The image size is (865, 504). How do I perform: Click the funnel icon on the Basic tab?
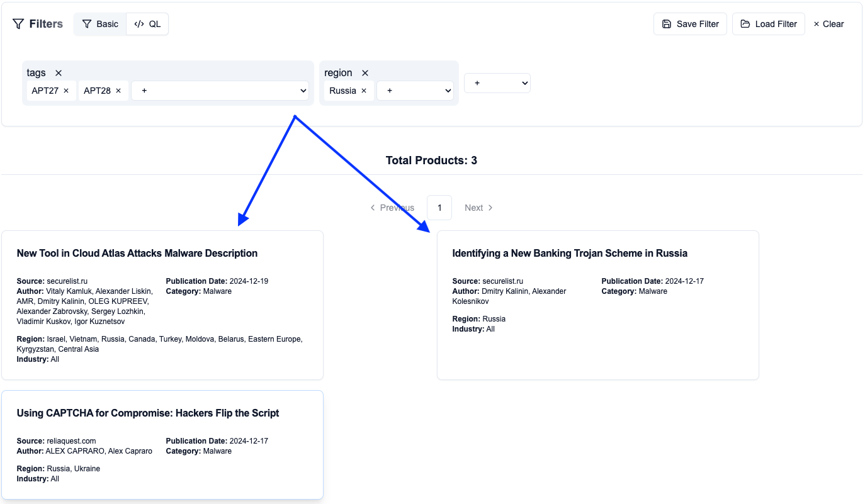(86, 23)
